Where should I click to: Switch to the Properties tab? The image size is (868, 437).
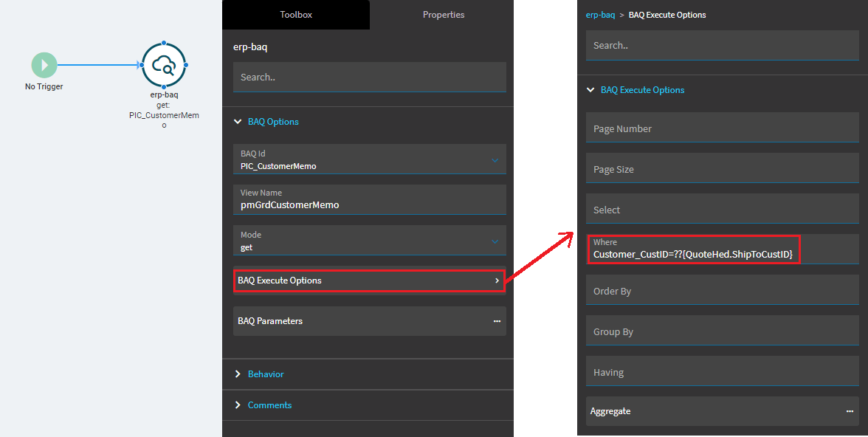click(x=444, y=15)
